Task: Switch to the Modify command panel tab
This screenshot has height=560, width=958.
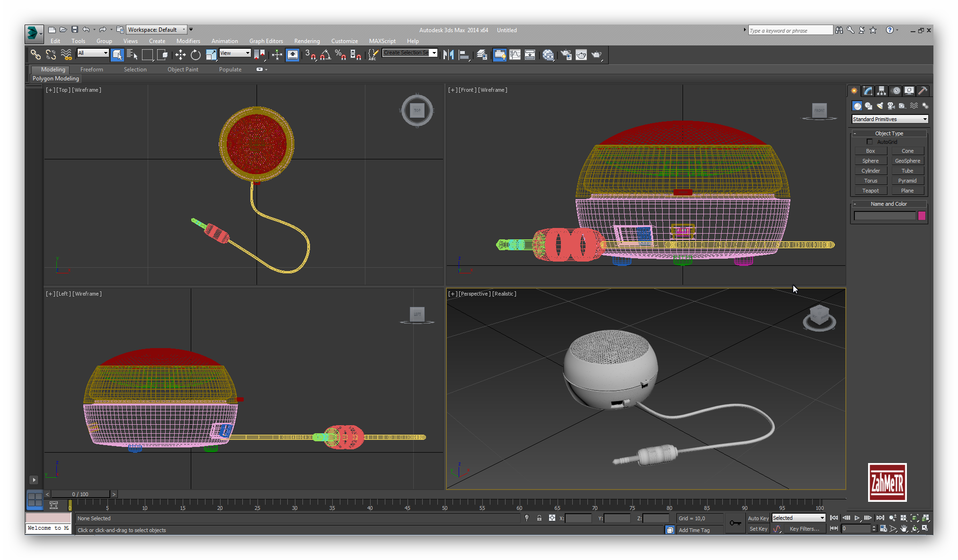Action: [x=868, y=91]
